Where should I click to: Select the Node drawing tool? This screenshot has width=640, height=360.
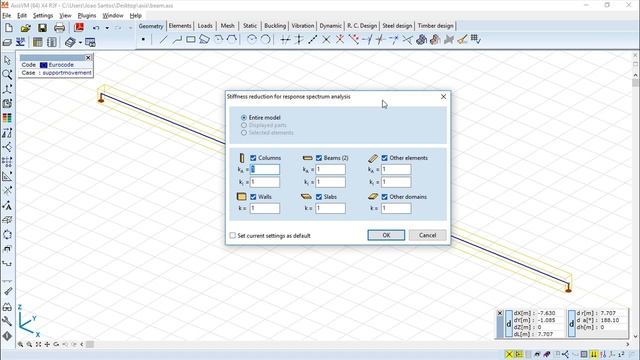[143, 40]
